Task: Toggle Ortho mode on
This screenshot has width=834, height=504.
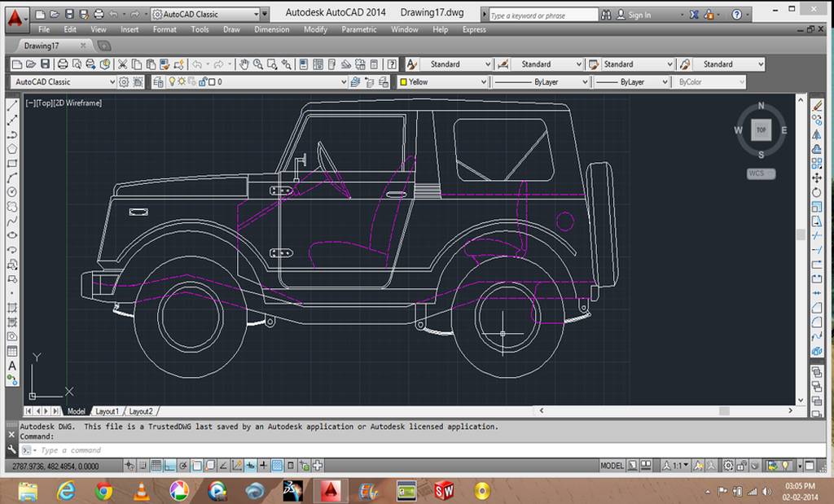Action: pos(169,466)
